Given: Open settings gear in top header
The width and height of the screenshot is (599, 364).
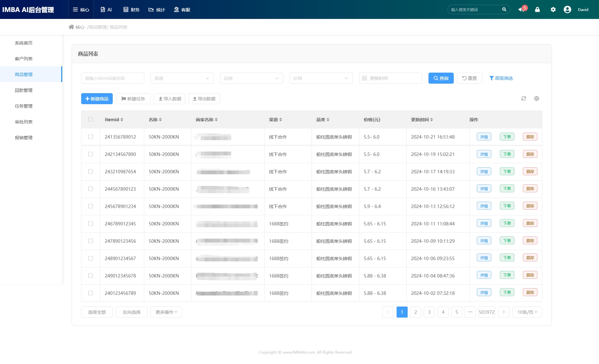Looking at the screenshot, I should coord(553,9).
